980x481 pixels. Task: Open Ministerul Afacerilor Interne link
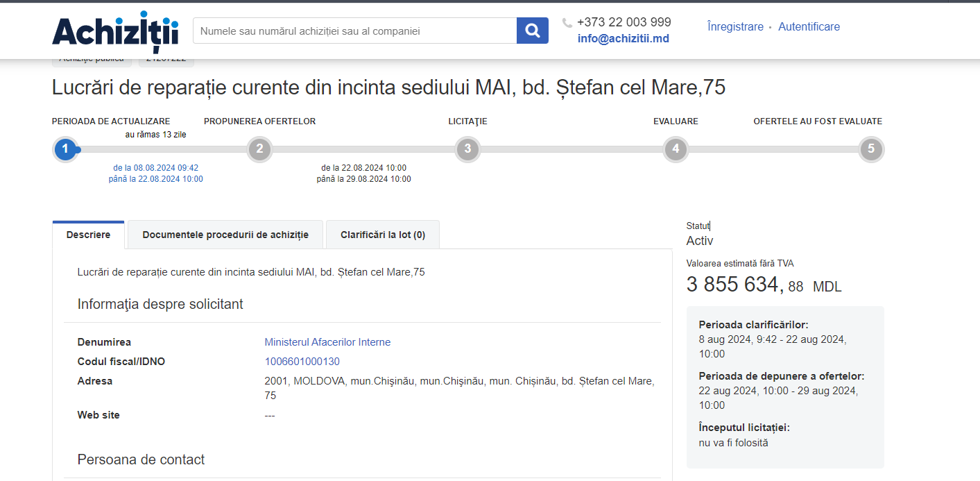pyautogui.click(x=327, y=342)
